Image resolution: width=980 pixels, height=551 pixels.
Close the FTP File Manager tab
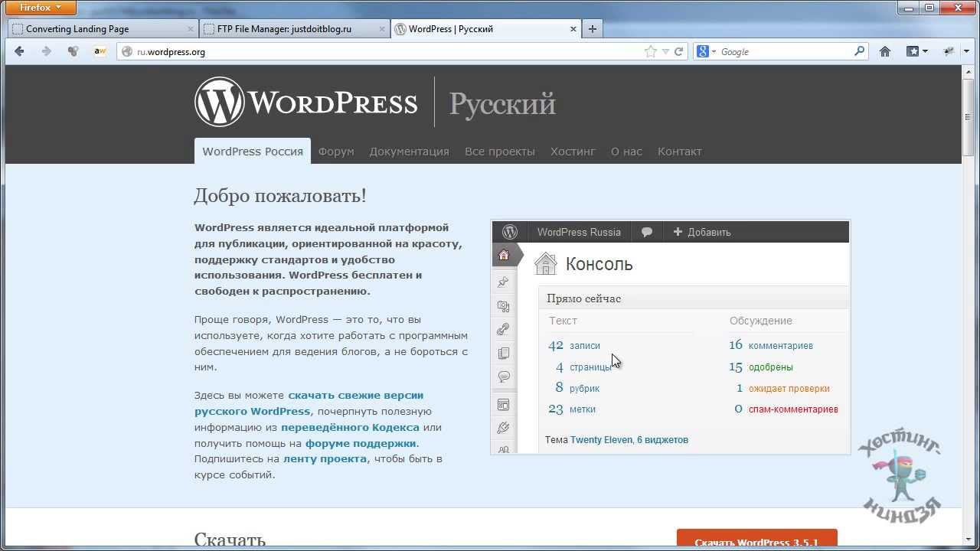(x=382, y=29)
